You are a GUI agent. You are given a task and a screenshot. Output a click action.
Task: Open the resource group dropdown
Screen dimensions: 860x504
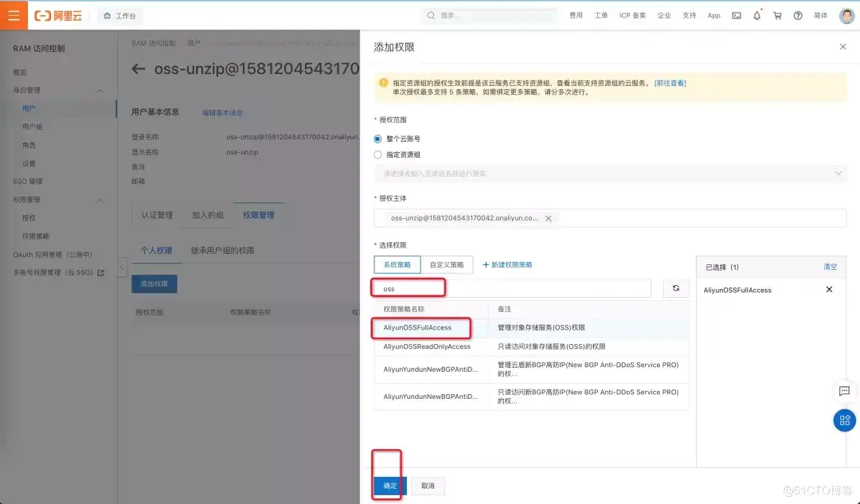tap(611, 174)
